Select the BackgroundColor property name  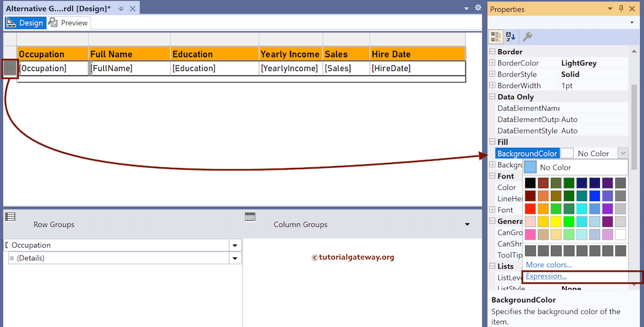tap(528, 153)
